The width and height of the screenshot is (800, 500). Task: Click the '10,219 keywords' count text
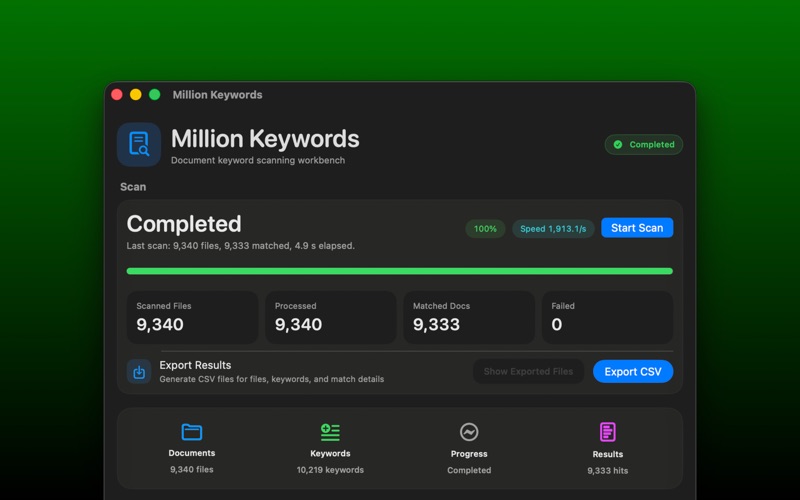(330, 470)
